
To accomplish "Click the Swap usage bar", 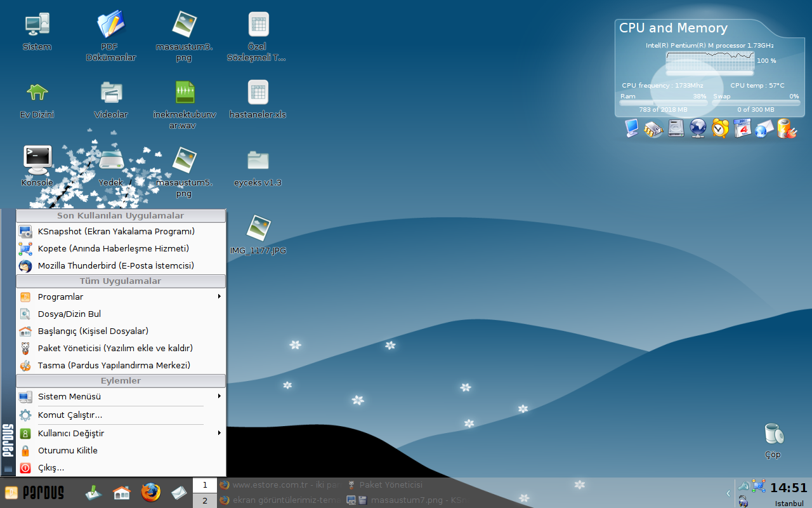I will (x=756, y=102).
